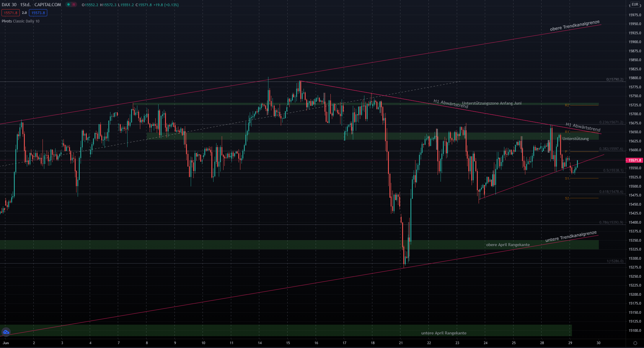Viewport: 644px width, 348px height.
Task: Click the P pivot point label
Action: [566, 152]
